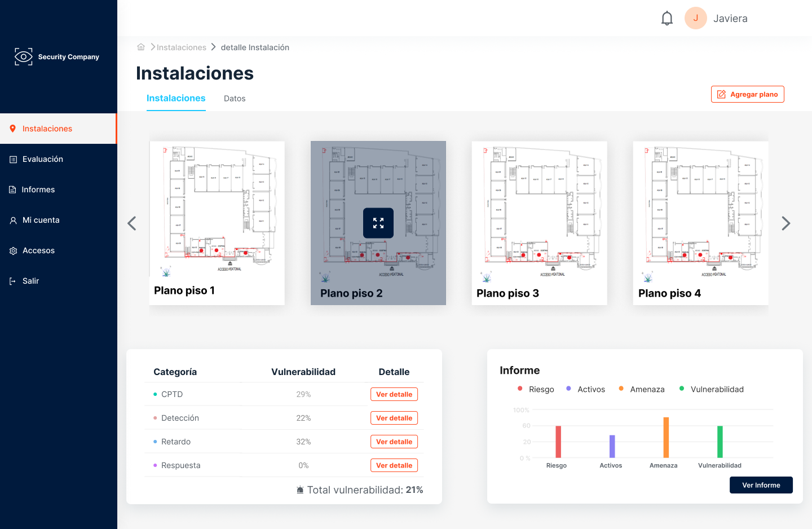Show the previous floor plans arrow
This screenshot has width=812, height=529.
pyautogui.click(x=132, y=223)
